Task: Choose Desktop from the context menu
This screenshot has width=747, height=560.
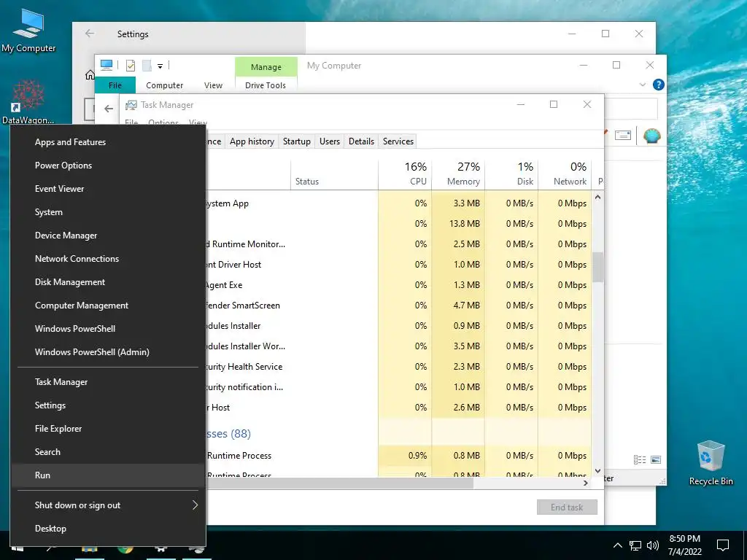Action: click(108, 529)
